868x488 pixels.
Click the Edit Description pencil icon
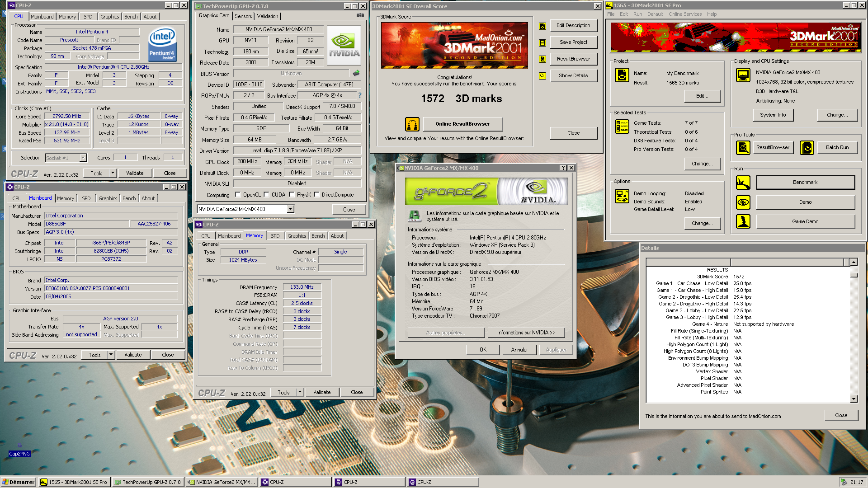pyautogui.click(x=542, y=26)
